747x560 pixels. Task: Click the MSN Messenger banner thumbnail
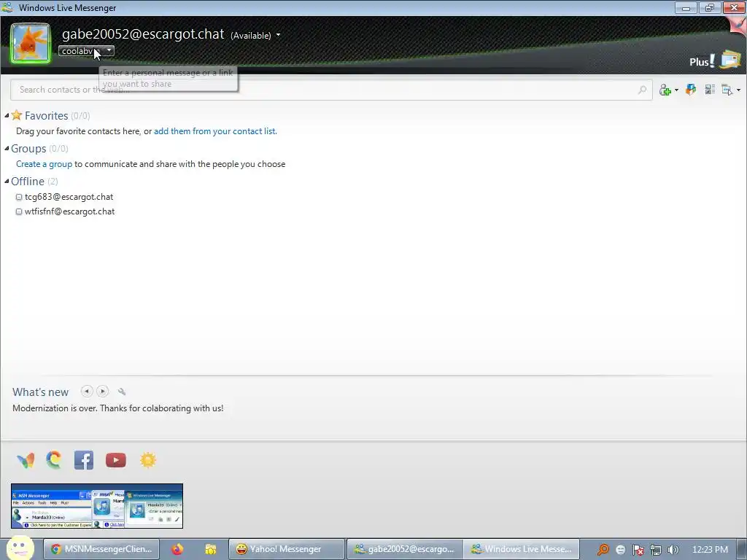[x=97, y=506]
